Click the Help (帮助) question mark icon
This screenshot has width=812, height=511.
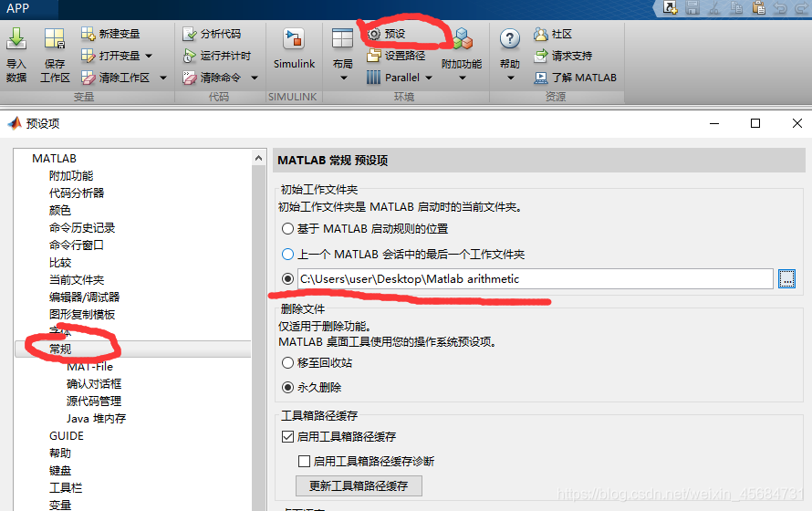coord(510,38)
